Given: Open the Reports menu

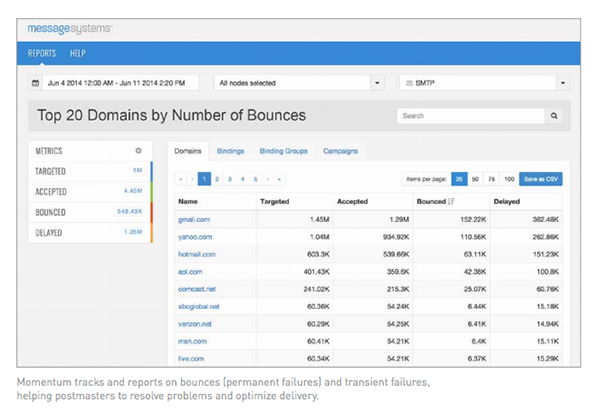Looking at the screenshot, I should click(42, 53).
